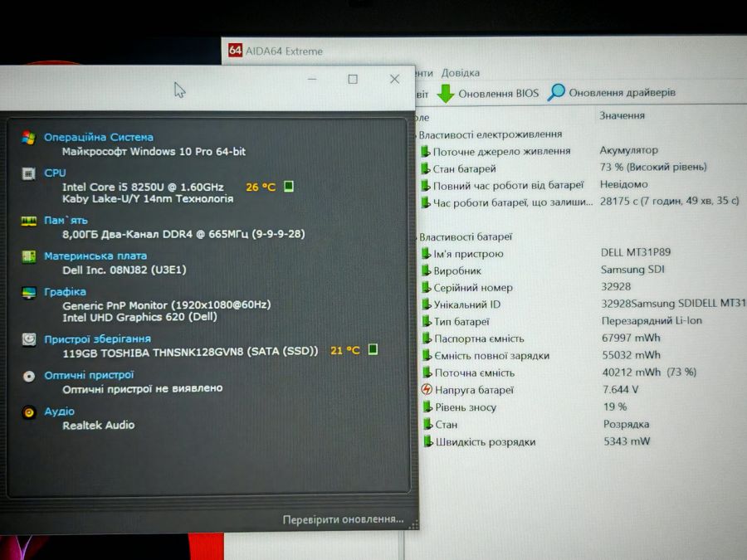Click the Intel Core i5 8250U text

pos(143,187)
